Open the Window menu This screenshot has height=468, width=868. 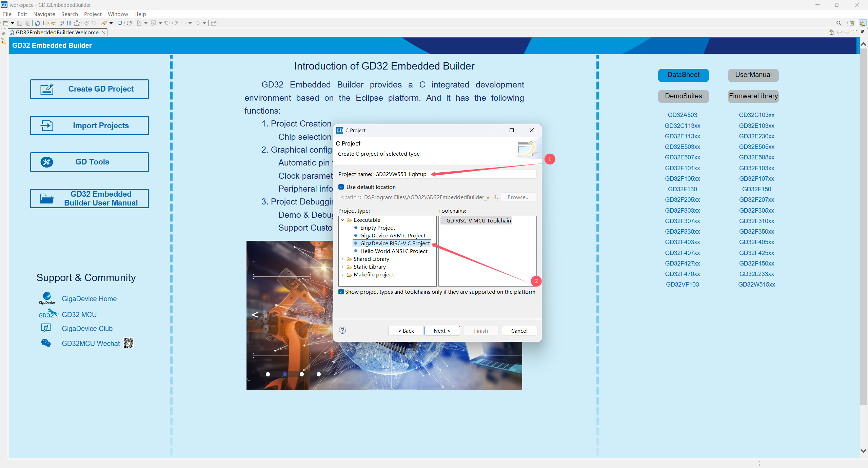[118, 14]
